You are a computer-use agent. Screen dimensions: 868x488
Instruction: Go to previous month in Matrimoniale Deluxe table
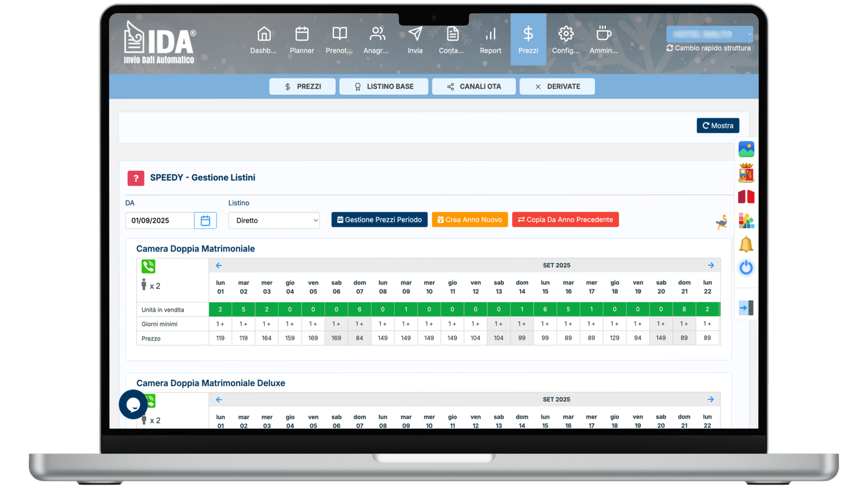click(219, 400)
